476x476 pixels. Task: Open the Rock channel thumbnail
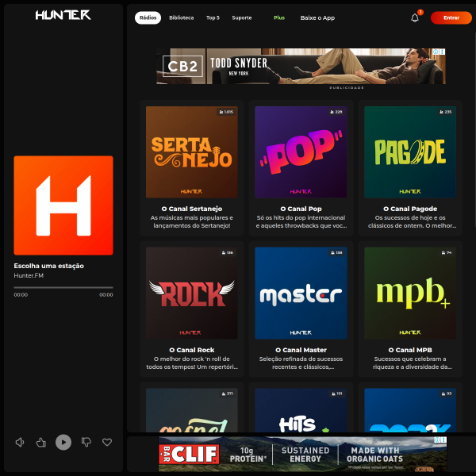point(191,293)
